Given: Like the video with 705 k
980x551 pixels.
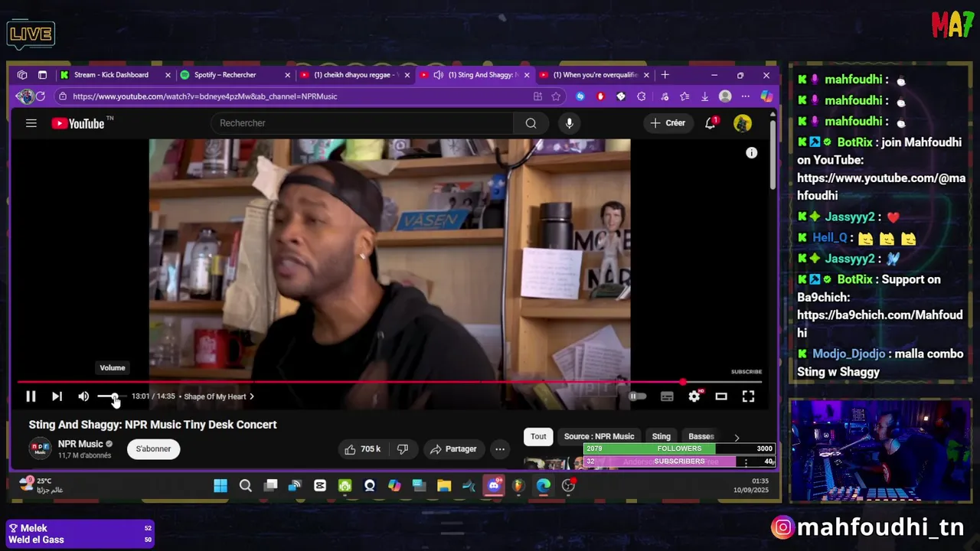Looking at the screenshot, I should 363,449.
